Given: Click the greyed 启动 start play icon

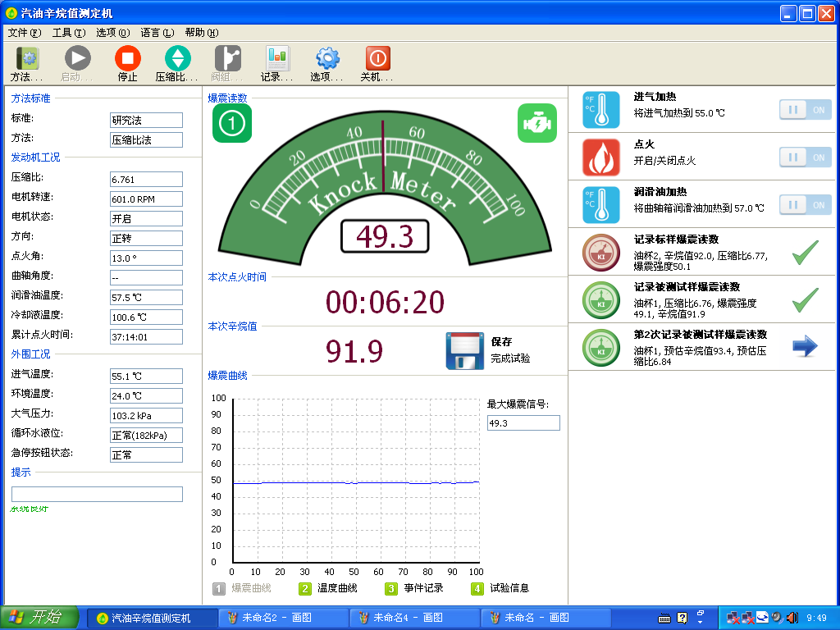Looking at the screenshot, I should (78, 58).
